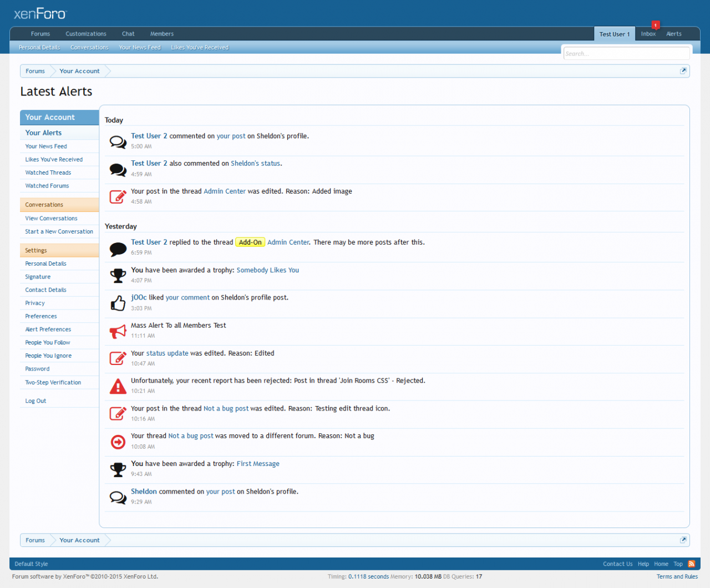710x588 pixels.
Task: Click the status update link
Action: 167,353
